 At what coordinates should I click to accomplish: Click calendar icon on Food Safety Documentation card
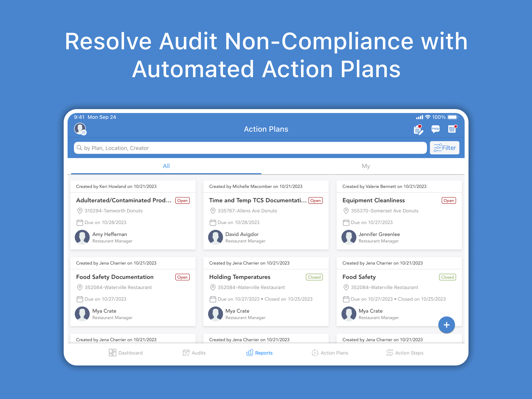[x=80, y=299]
